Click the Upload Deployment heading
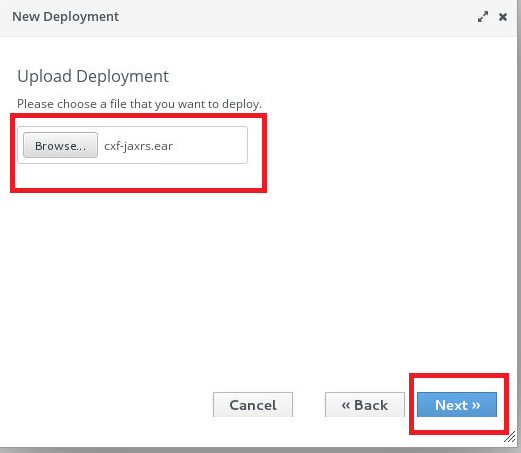The image size is (521, 453). click(93, 76)
